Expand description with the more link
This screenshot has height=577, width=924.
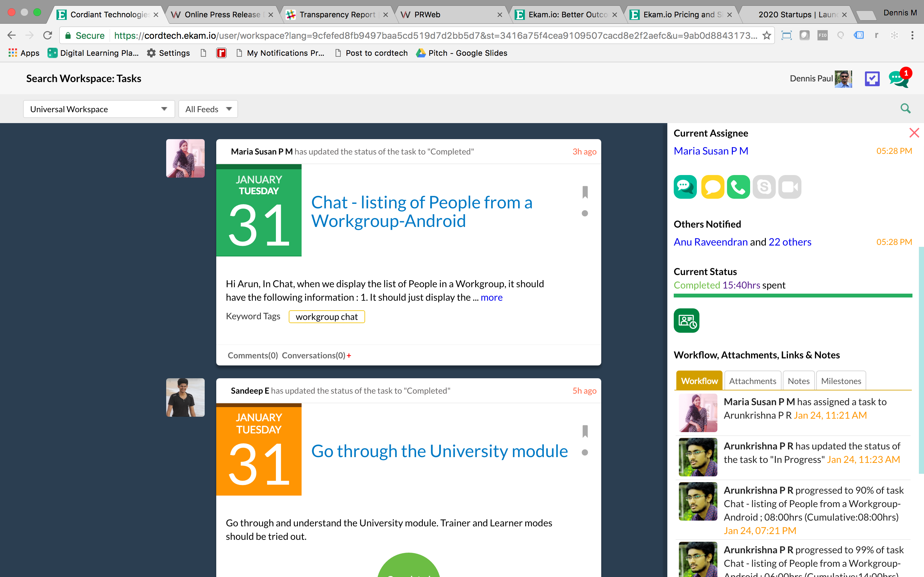492,297
